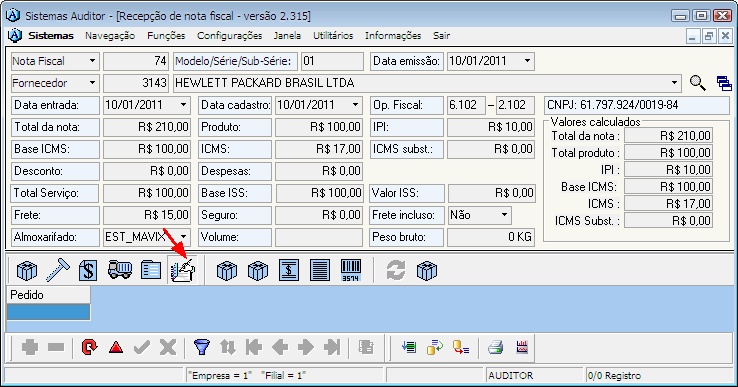The width and height of the screenshot is (738, 387).
Task: Open the blue filter funnel icon
Action: click(202, 347)
